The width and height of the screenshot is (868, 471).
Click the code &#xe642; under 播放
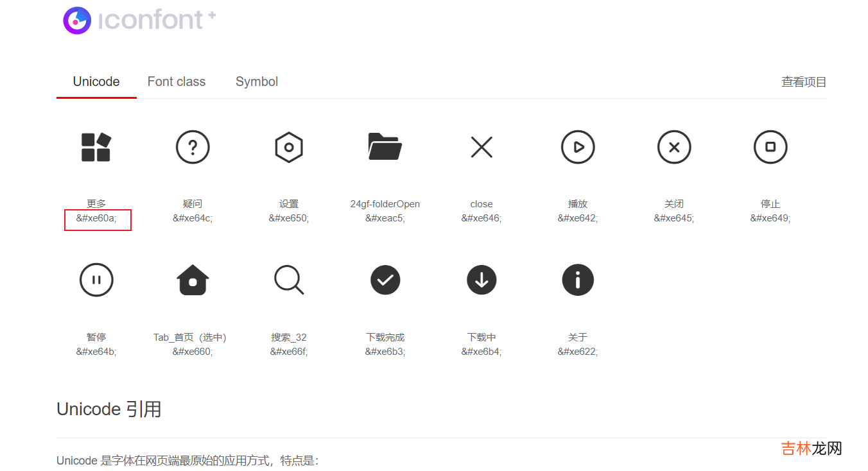click(578, 218)
